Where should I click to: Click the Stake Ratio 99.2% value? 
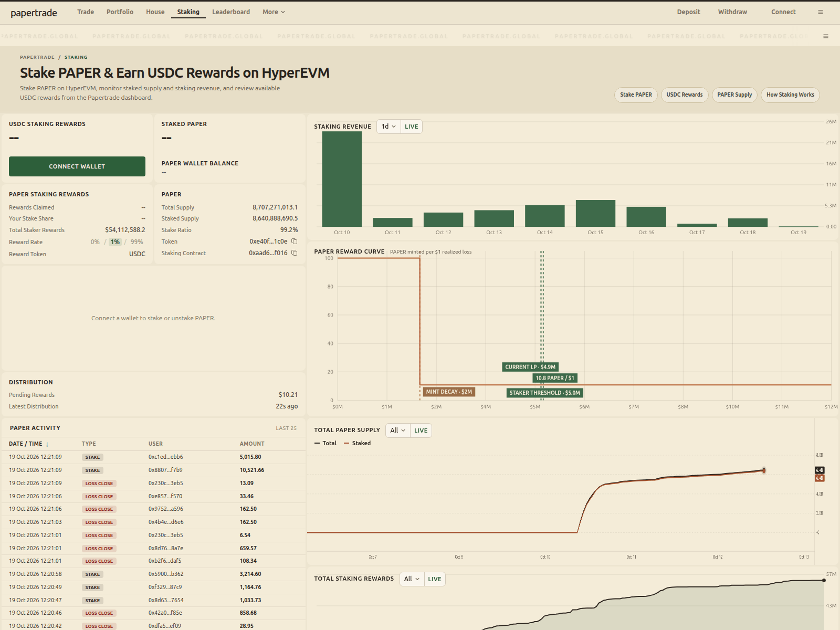point(289,230)
